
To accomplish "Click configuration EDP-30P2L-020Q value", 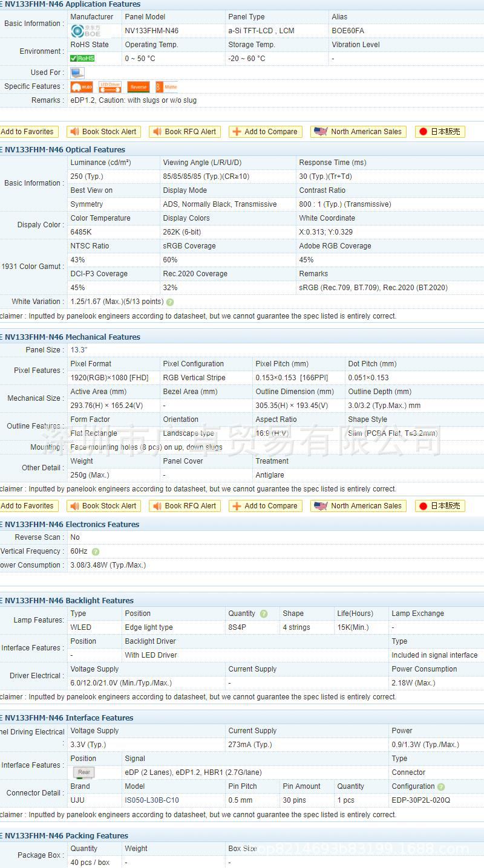I will (x=421, y=800).
